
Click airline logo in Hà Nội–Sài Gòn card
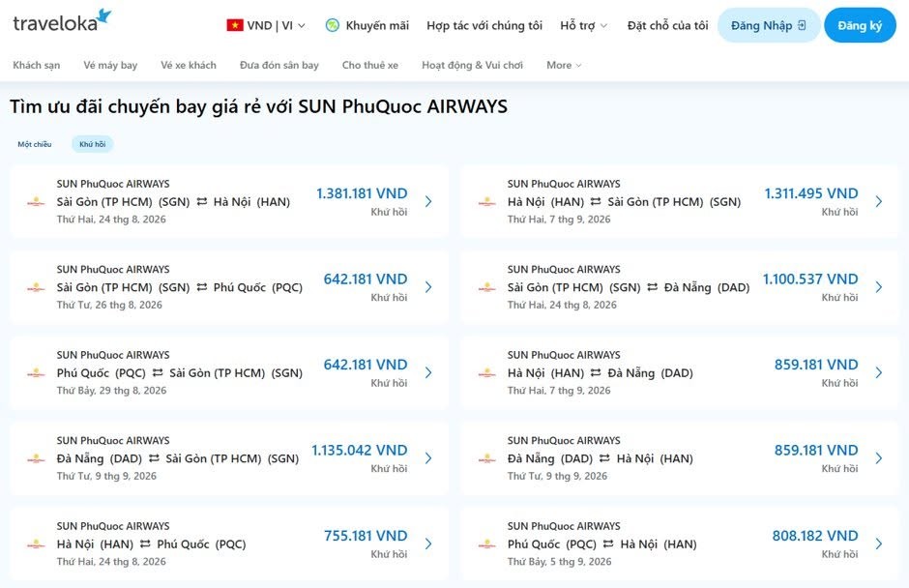pos(487,202)
